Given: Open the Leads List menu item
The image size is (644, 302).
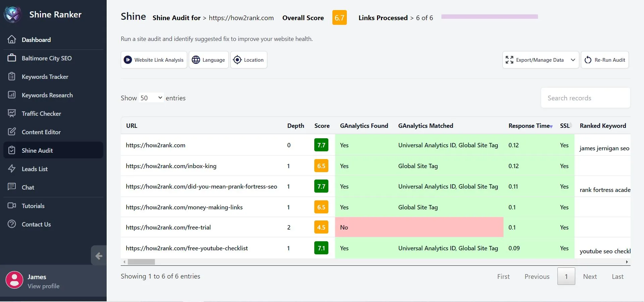Looking at the screenshot, I should (53, 169).
